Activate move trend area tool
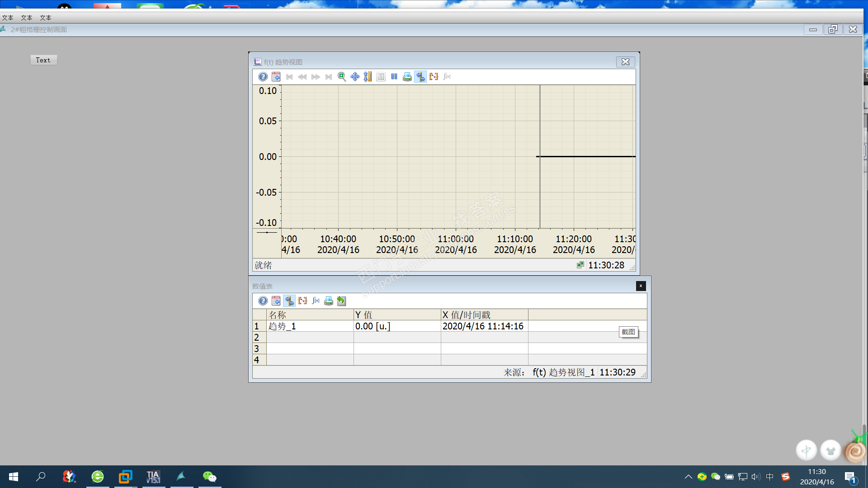This screenshot has width=868, height=488. tap(355, 77)
